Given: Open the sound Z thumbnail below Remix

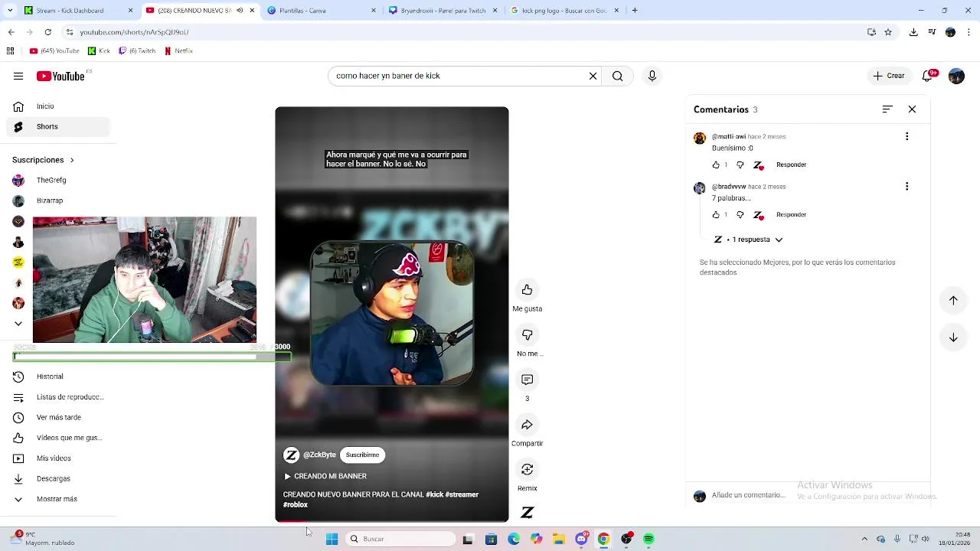Looking at the screenshot, I should [x=527, y=513].
